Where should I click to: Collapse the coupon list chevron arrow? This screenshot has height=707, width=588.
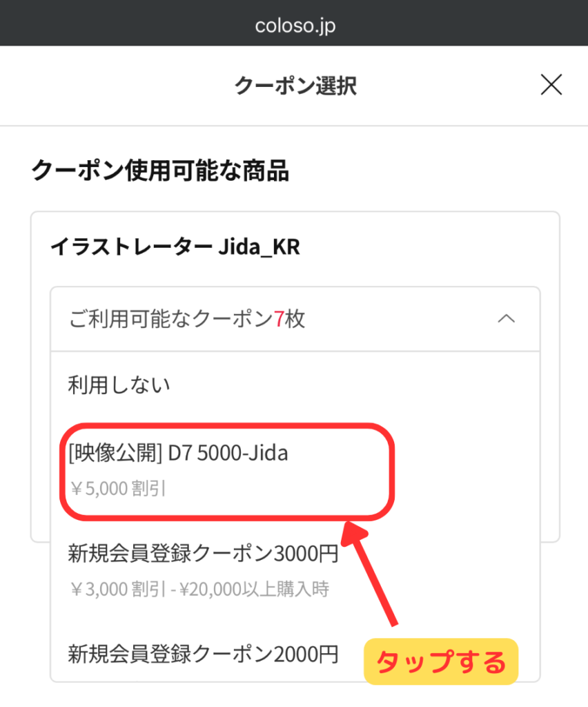coord(506,318)
